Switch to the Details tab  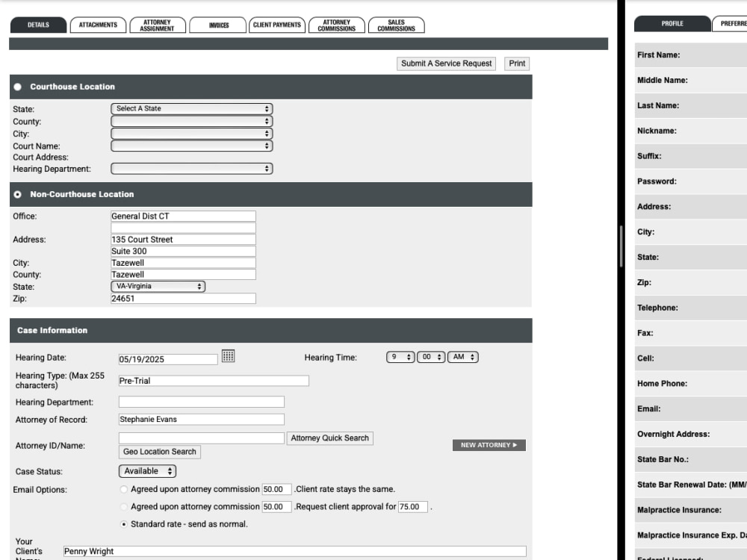38,25
